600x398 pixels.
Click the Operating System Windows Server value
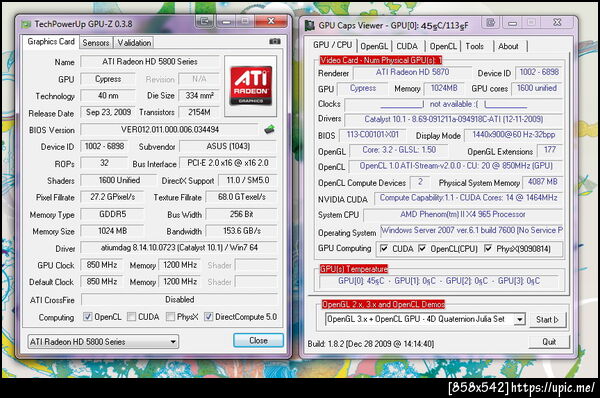[x=471, y=230]
